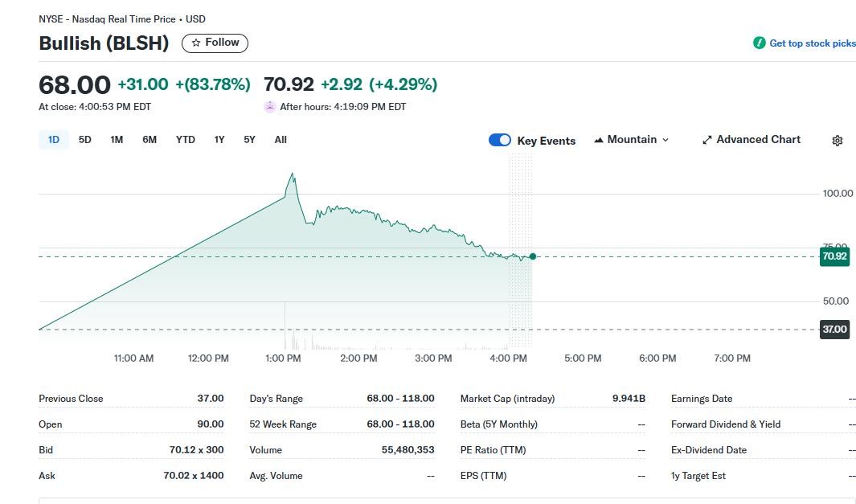This screenshot has height=504, width=856.
Task: Select the 5D time range tab
Action: pos(84,140)
